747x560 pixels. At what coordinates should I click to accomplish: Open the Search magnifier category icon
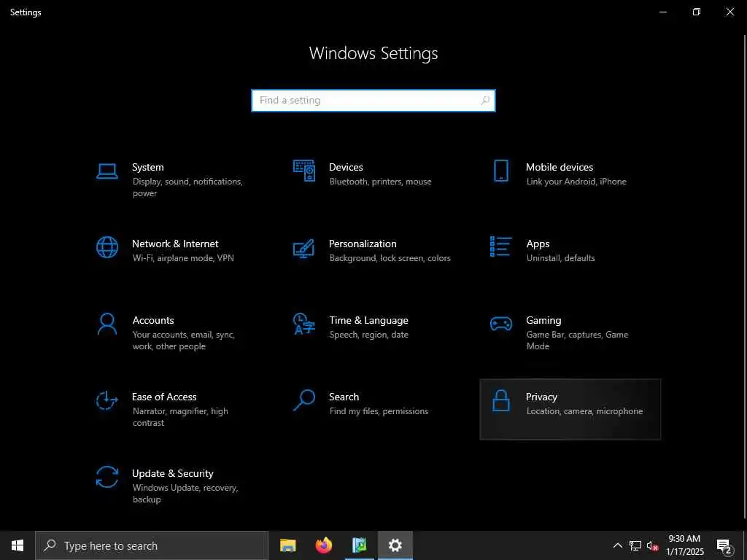pos(304,400)
